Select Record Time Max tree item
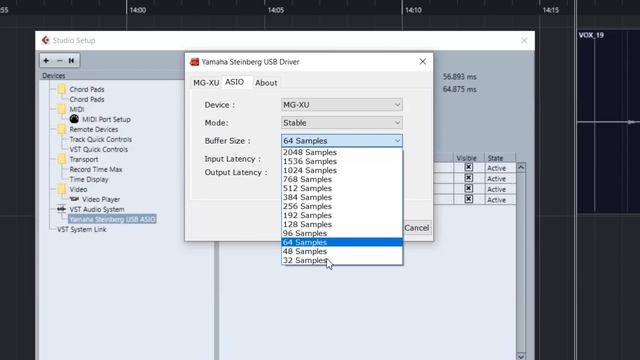 tap(96, 169)
